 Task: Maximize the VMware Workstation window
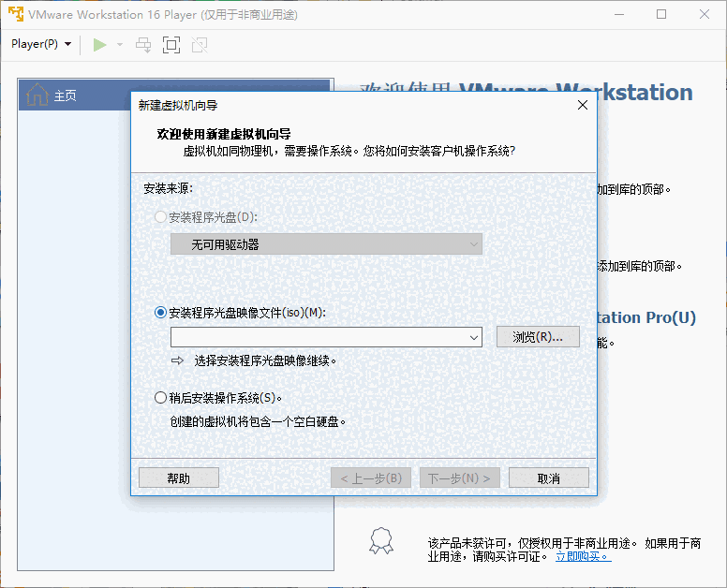tap(661, 14)
